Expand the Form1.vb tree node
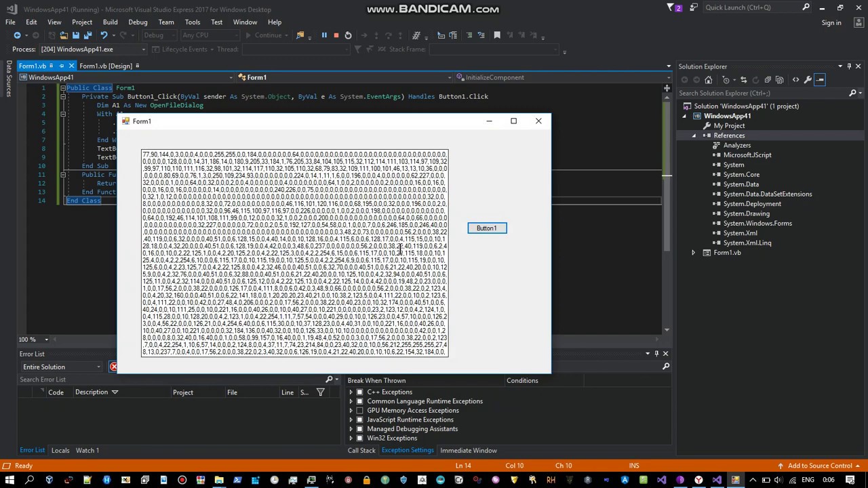This screenshot has height=488, width=868. pos(693,253)
